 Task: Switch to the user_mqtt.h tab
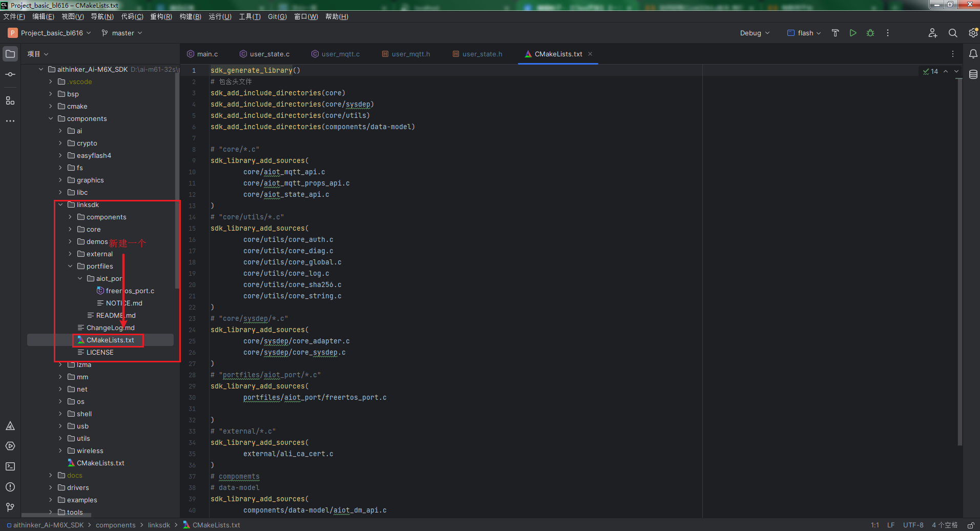(406, 54)
